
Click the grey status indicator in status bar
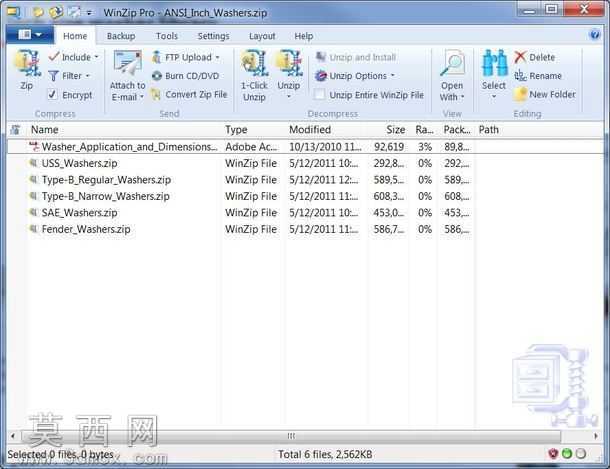(581, 453)
